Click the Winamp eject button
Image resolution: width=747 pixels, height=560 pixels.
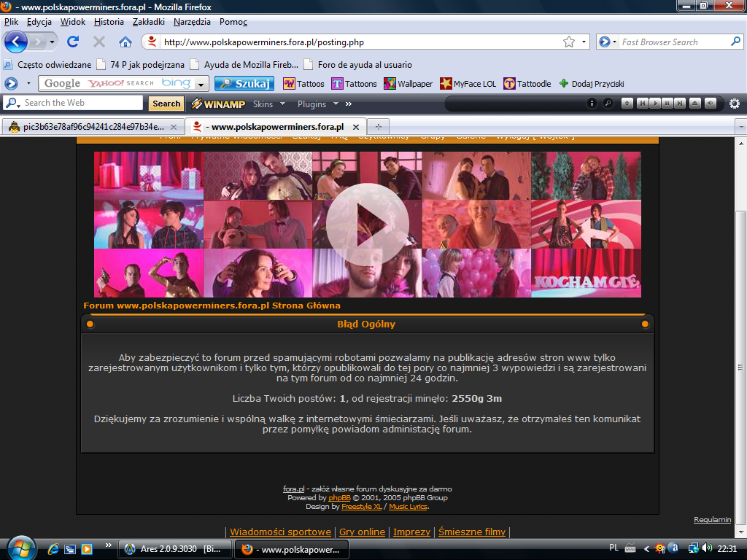695,104
